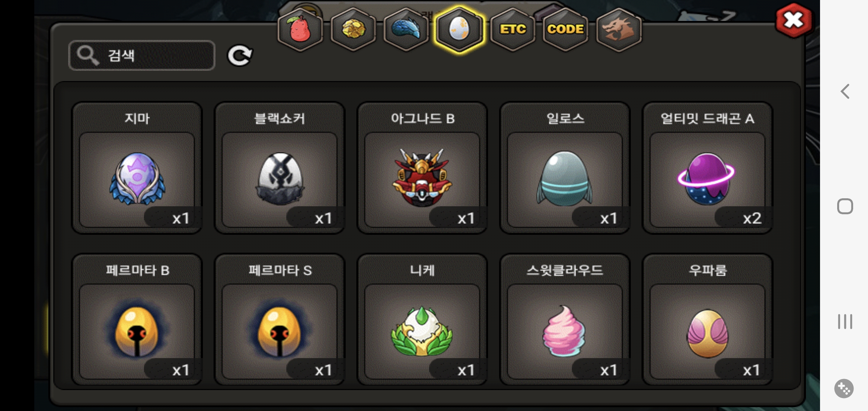This screenshot has height=411, width=868.
Task: Open the ETC category tab
Action: pos(513,30)
